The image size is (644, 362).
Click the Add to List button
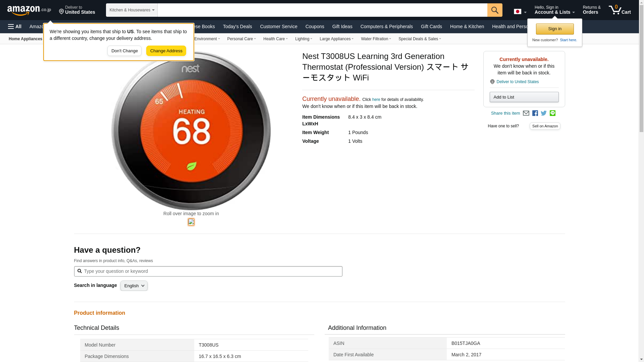(x=524, y=97)
